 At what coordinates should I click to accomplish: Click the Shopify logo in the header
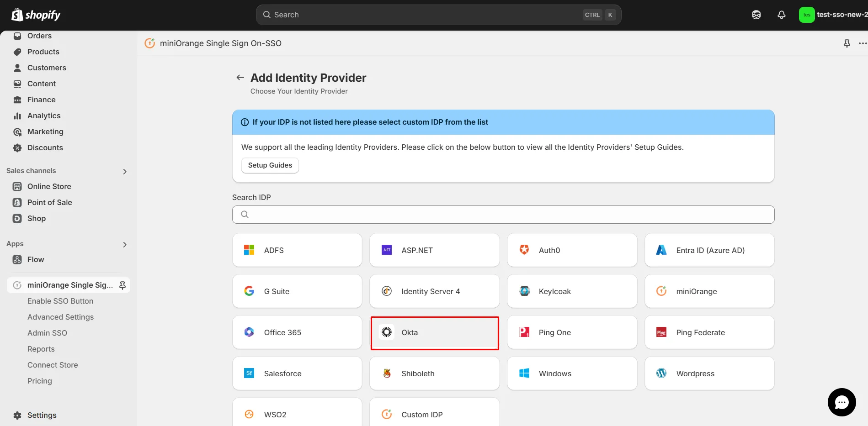tap(36, 15)
